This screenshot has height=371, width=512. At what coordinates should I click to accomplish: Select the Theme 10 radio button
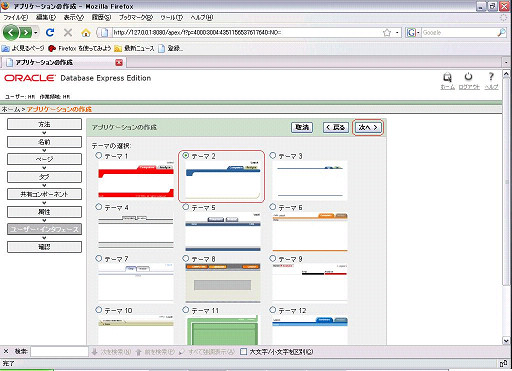pyautogui.click(x=99, y=310)
